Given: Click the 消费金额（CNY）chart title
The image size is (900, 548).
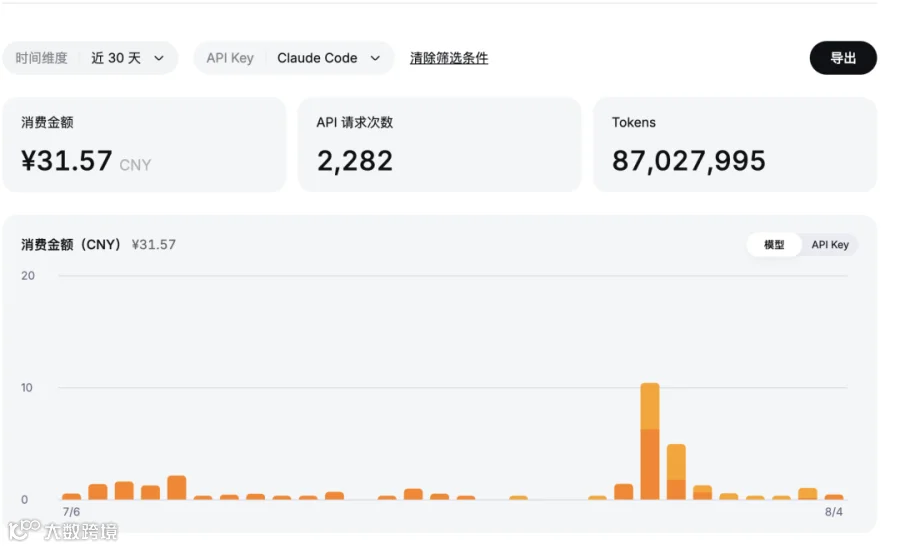Looking at the screenshot, I should (x=71, y=245).
